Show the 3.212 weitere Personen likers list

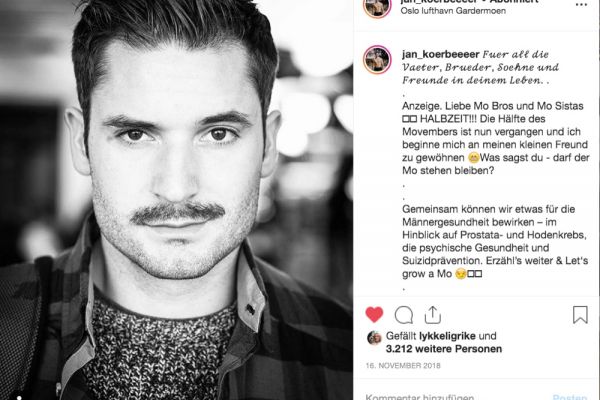443,349
